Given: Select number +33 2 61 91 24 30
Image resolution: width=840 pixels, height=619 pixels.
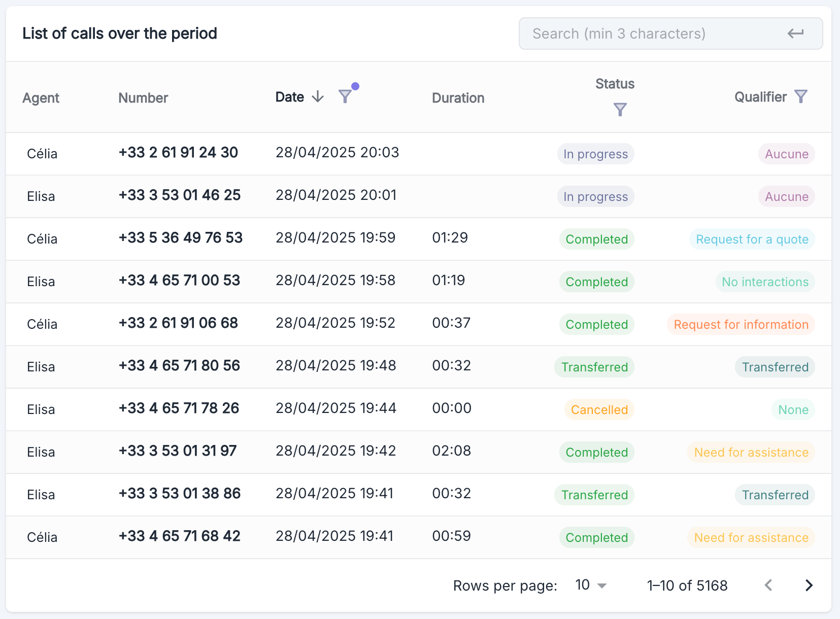Looking at the screenshot, I should pos(178,152).
